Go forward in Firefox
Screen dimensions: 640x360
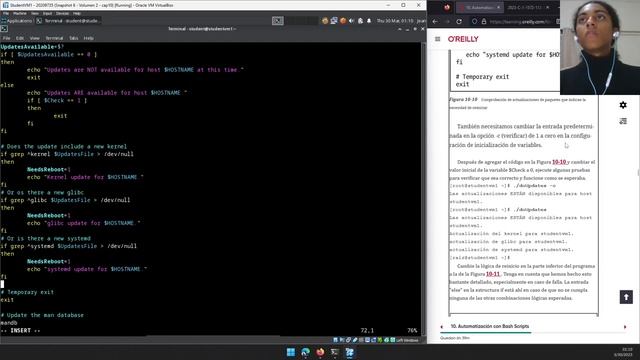click(x=447, y=21)
